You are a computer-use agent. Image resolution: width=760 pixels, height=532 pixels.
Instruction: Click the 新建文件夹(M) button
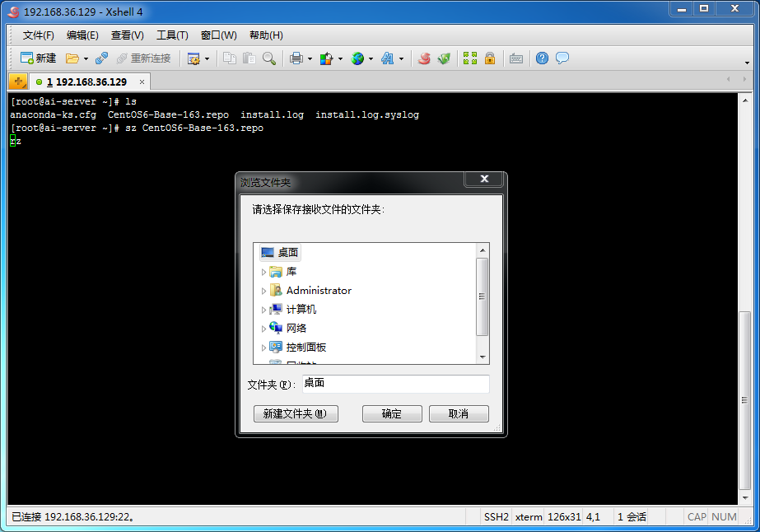296,413
